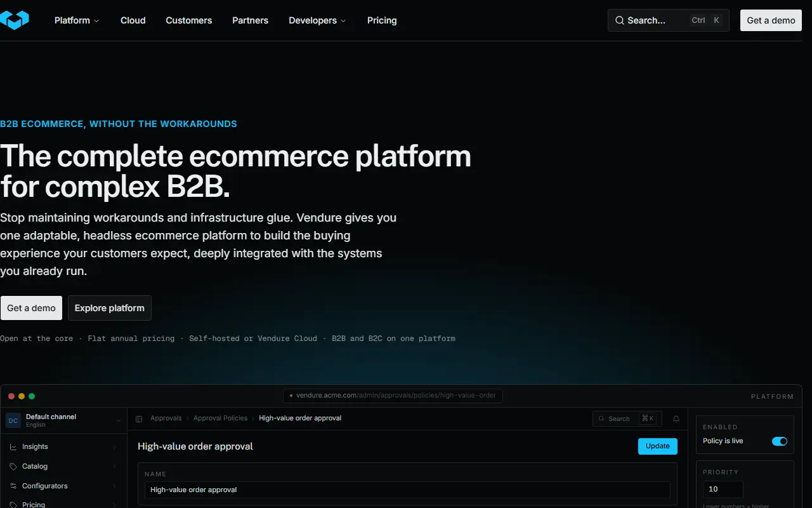Toggle the sidebar panel icon near Approvals
This screenshot has height=508, width=812.
pos(139,418)
